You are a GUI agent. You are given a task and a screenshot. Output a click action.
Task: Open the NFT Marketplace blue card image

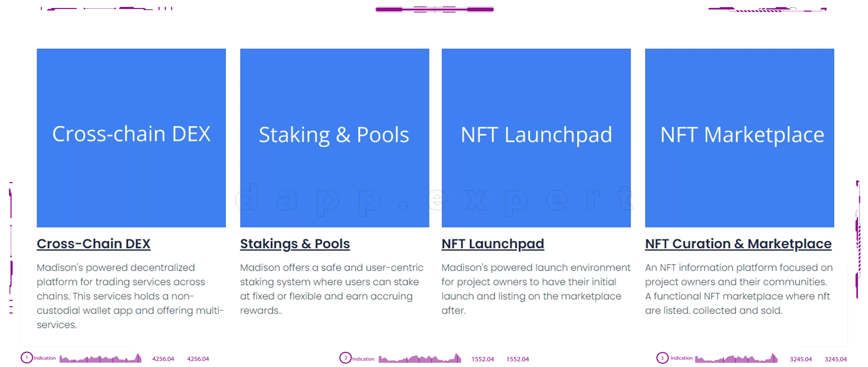coord(740,138)
